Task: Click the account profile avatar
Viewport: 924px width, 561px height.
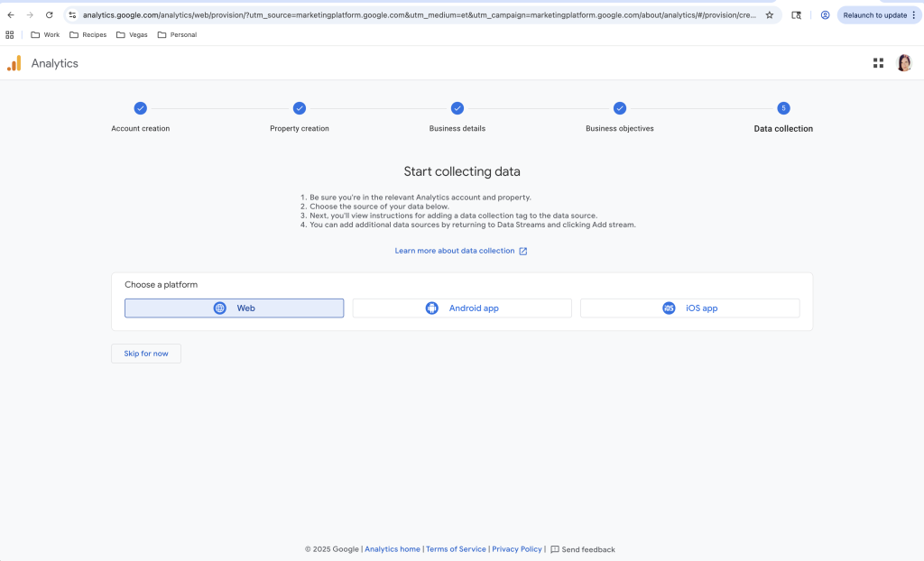Action: pos(903,63)
